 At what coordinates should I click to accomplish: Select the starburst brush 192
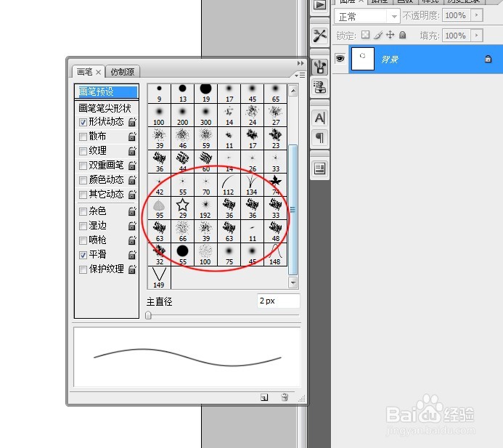pyautogui.click(x=205, y=208)
